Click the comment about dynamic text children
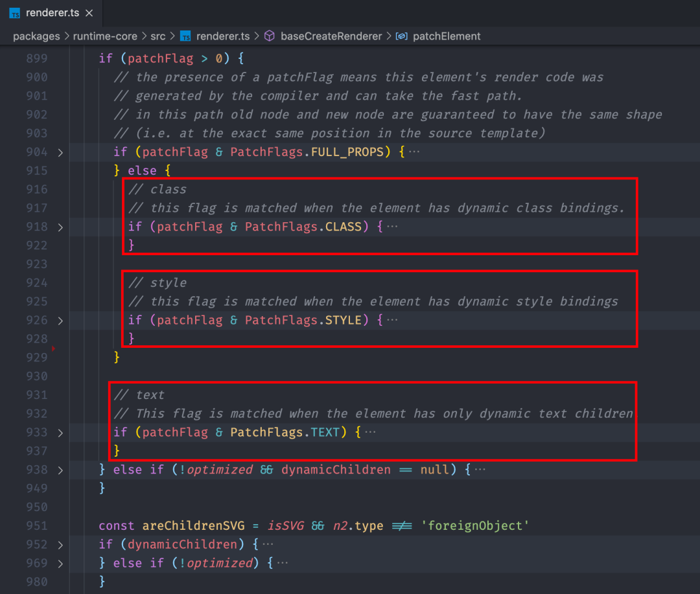 pyautogui.click(x=373, y=413)
